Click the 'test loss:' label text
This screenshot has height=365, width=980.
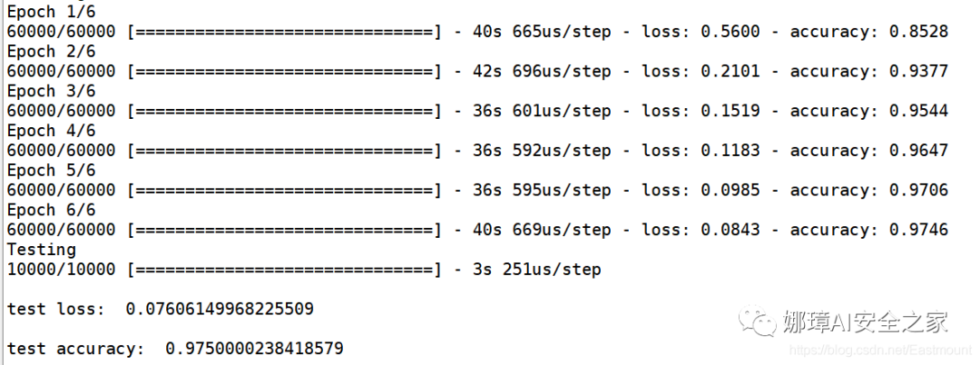[x=55, y=309]
